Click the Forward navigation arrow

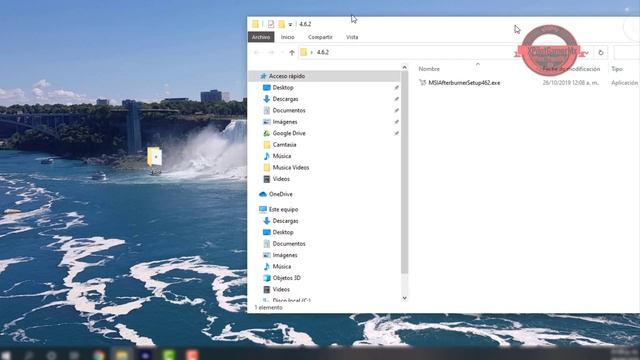point(271,53)
